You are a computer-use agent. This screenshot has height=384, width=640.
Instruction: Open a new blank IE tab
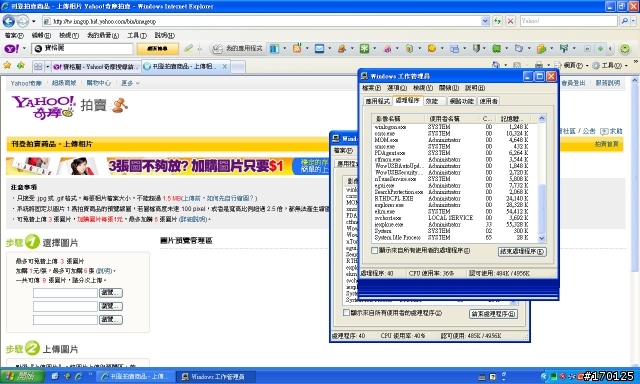(x=238, y=67)
